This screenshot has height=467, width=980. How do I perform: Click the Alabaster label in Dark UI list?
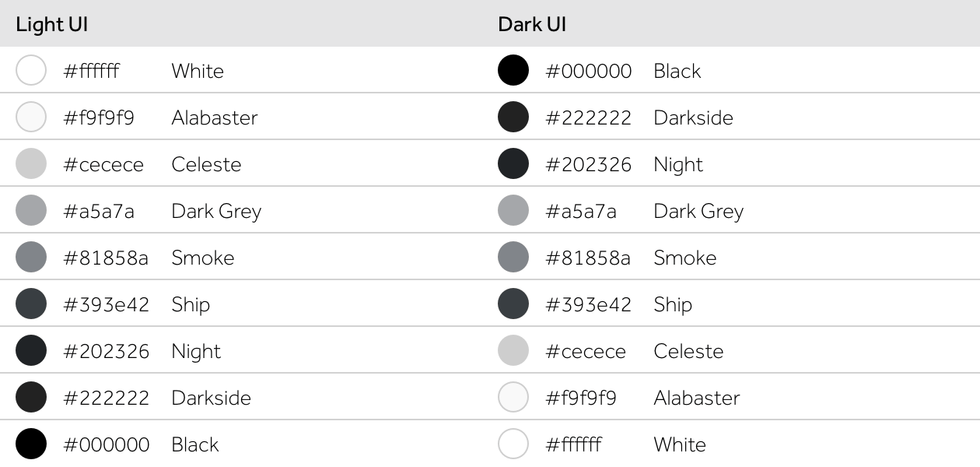click(697, 398)
